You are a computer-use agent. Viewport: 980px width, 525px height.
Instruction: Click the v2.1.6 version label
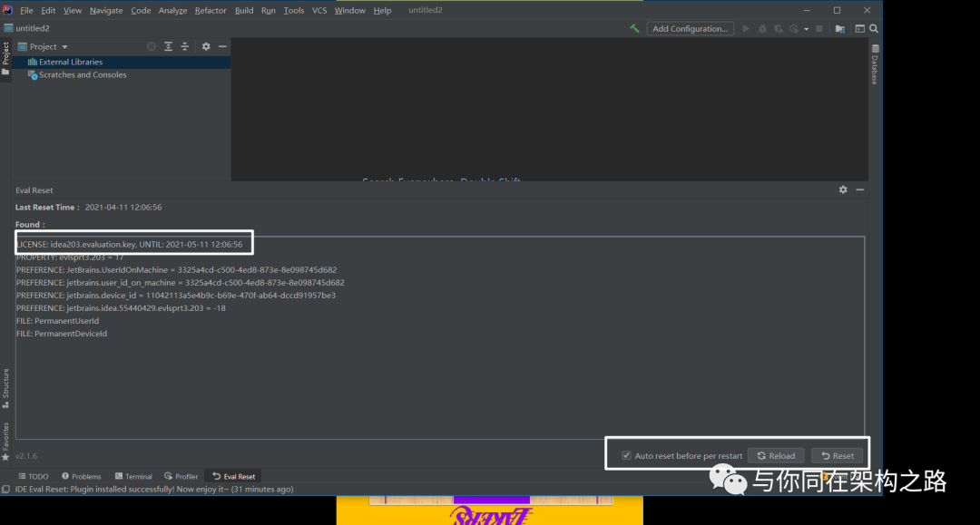(x=26, y=456)
